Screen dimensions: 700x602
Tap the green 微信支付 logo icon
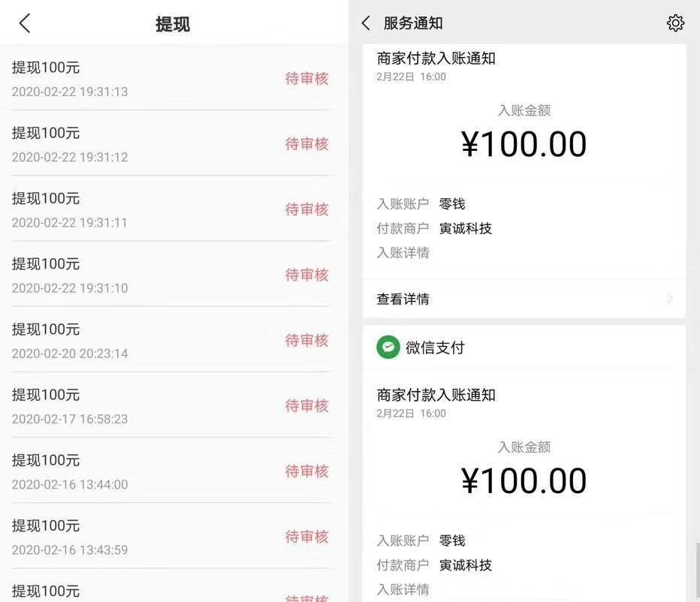388,348
